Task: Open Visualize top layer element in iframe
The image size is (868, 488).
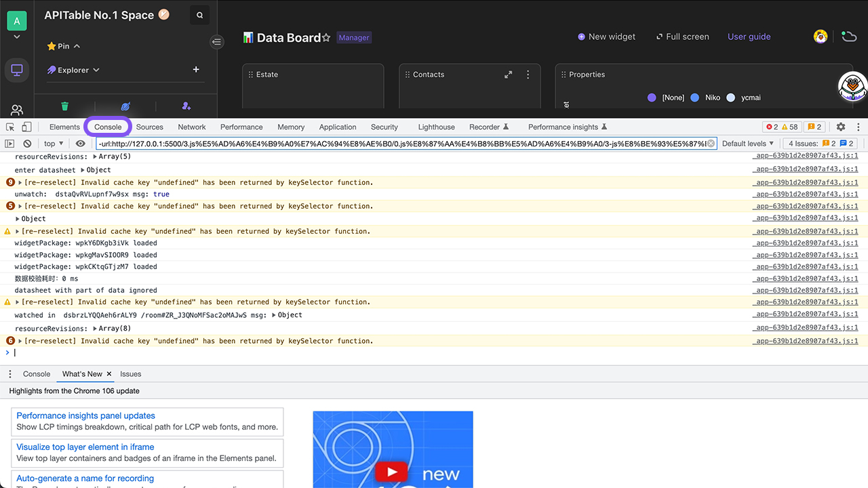Action: click(85, 447)
